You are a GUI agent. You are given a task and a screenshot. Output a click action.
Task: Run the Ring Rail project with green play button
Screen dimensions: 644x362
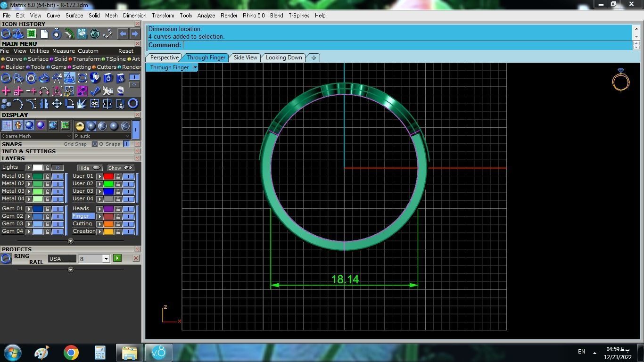tap(117, 258)
